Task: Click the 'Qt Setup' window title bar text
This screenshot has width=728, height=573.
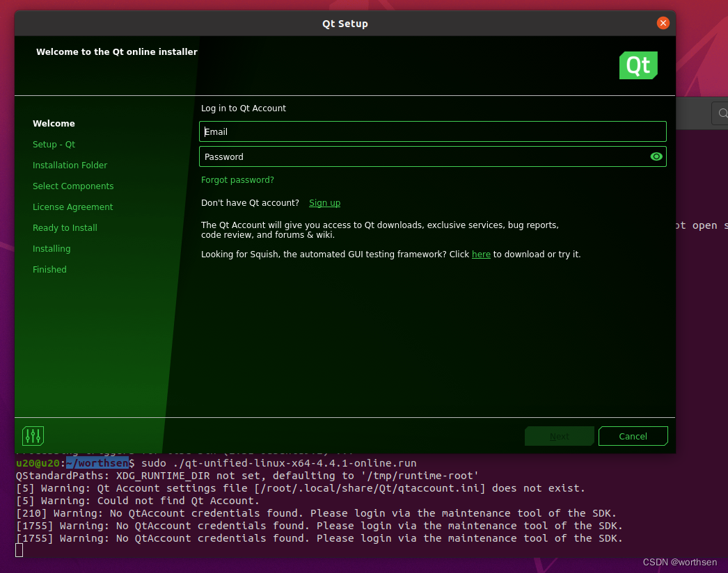Action: pyautogui.click(x=345, y=24)
